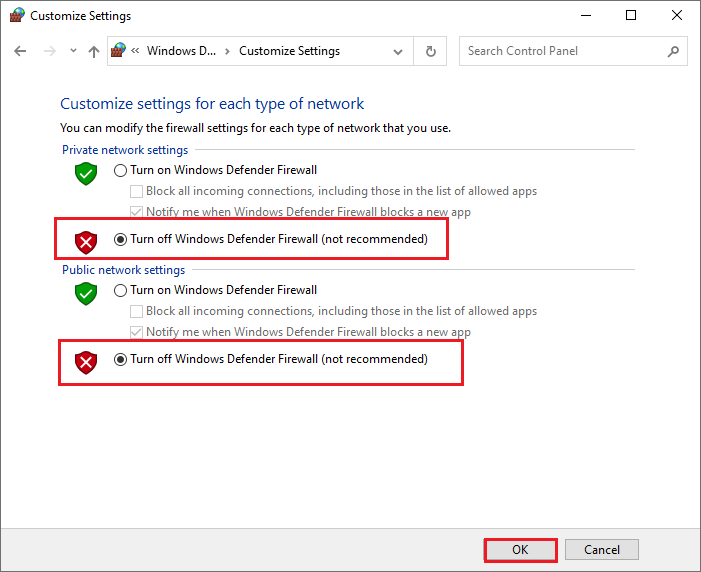
Task: Click the Refresh button
Action: pyautogui.click(x=431, y=51)
